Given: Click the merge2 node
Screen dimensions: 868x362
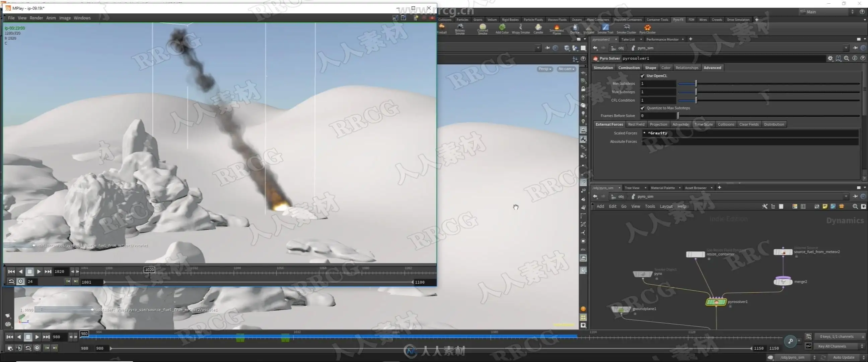Looking at the screenshot, I should click(x=783, y=282).
